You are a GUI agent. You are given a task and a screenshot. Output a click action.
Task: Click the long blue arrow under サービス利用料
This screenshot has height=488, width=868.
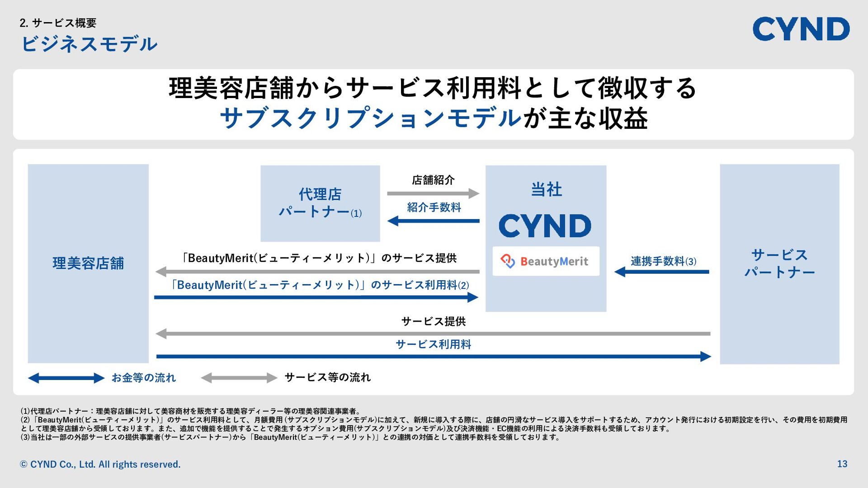[x=434, y=357]
